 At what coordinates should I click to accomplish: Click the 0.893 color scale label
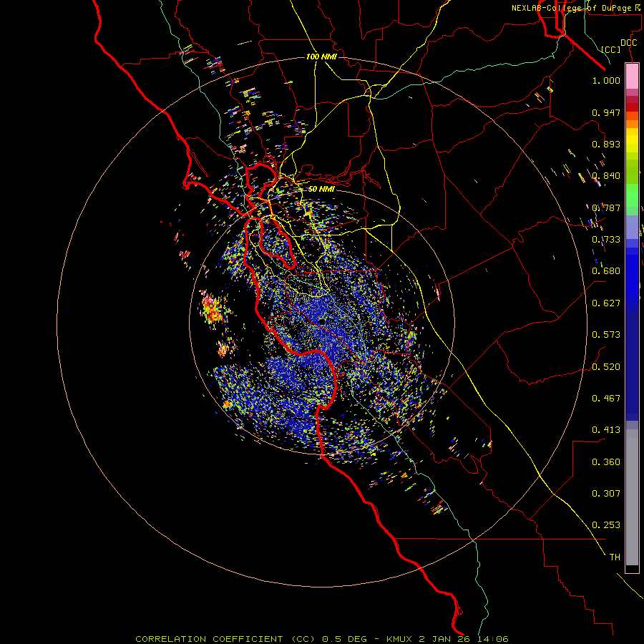[x=606, y=144]
